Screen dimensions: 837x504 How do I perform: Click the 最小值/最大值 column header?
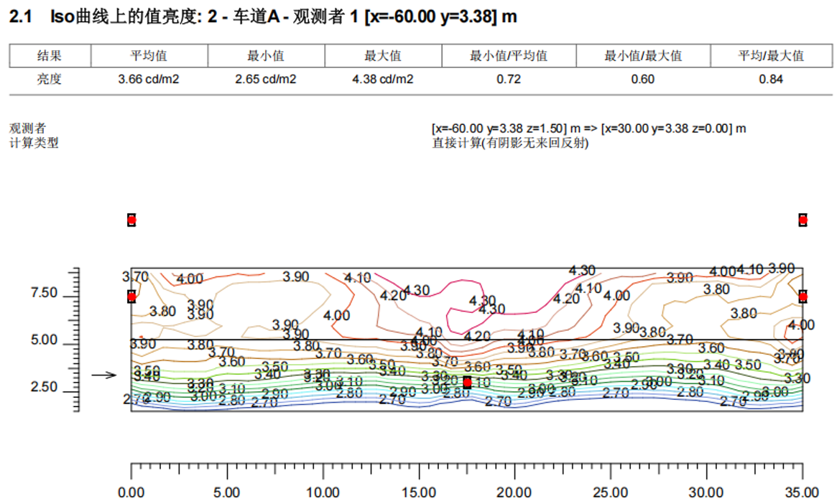tap(642, 56)
